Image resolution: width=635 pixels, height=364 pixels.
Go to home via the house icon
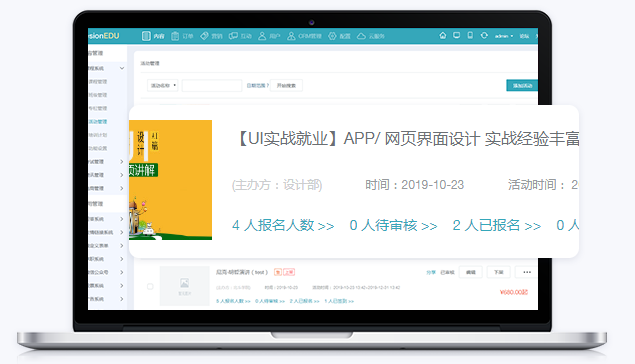443,36
